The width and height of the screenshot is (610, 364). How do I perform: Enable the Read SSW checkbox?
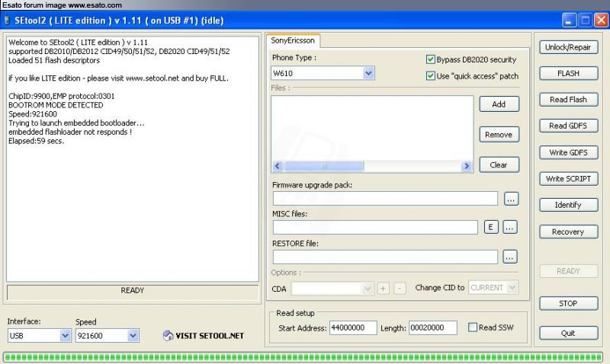click(x=472, y=327)
